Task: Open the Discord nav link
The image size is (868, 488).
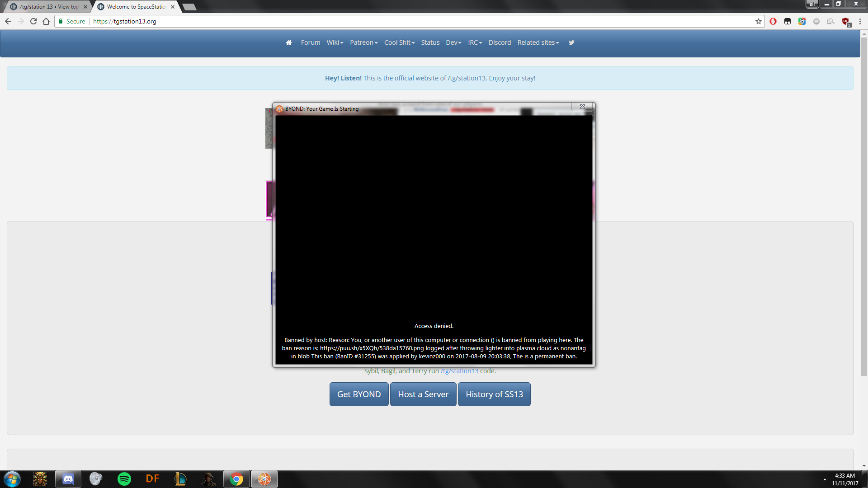Action: click(x=500, y=42)
